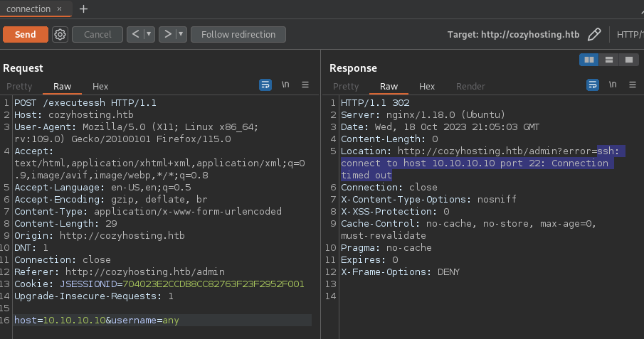Select top-bottom stacked layout icon

(x=608, y=60)
